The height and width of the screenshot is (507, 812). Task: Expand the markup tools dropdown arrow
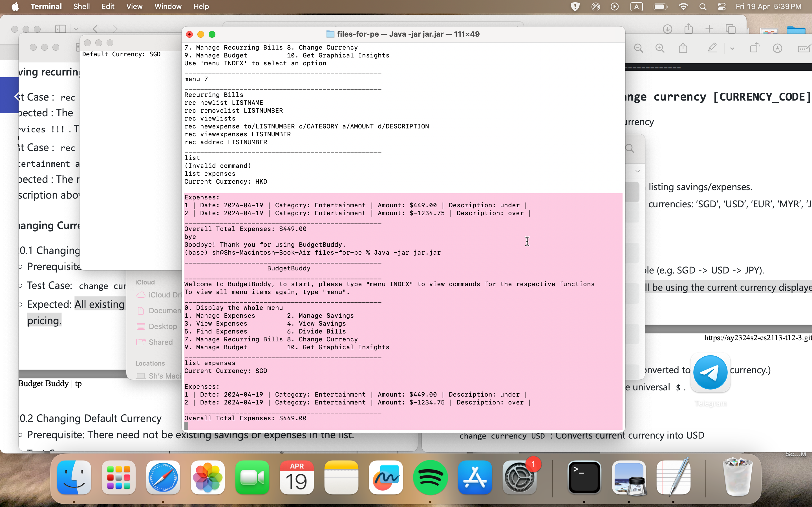tap(732, 49)
